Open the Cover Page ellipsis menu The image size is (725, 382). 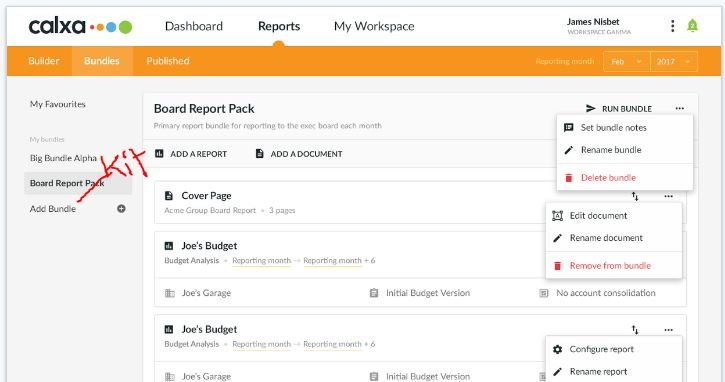(669, 196)
